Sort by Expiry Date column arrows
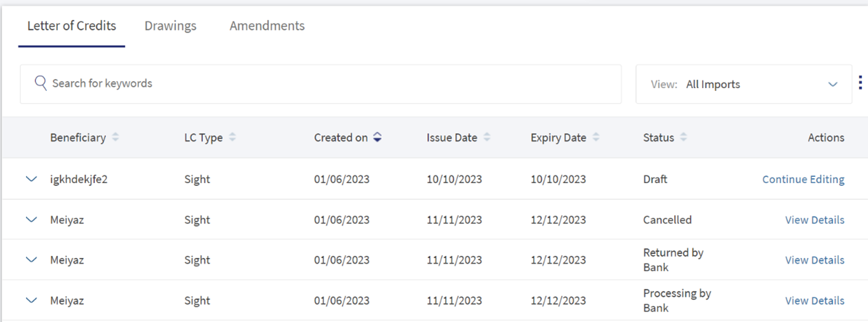 [596, 138]
